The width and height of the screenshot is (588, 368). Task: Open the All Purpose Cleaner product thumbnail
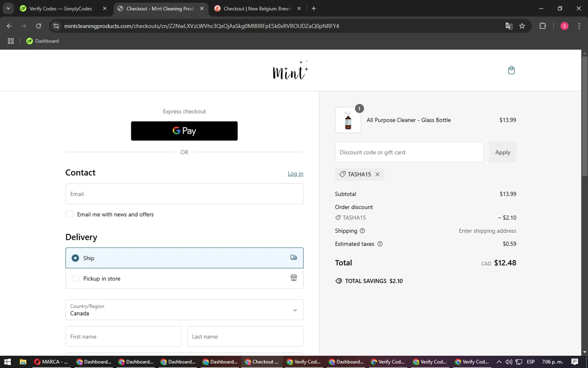[x=348, y=120]
